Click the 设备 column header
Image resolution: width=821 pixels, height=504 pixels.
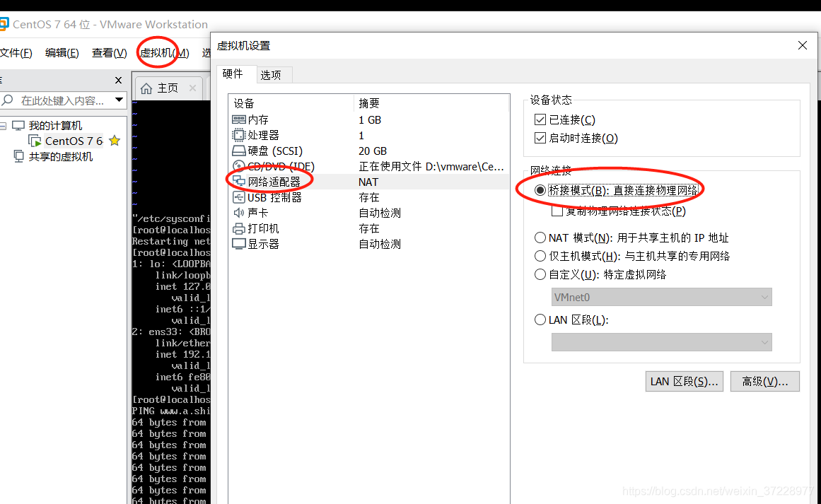point(291,103)
